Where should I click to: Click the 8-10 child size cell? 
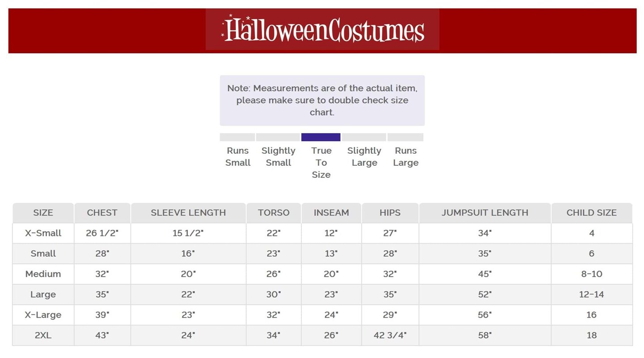[x=591, y=274]
